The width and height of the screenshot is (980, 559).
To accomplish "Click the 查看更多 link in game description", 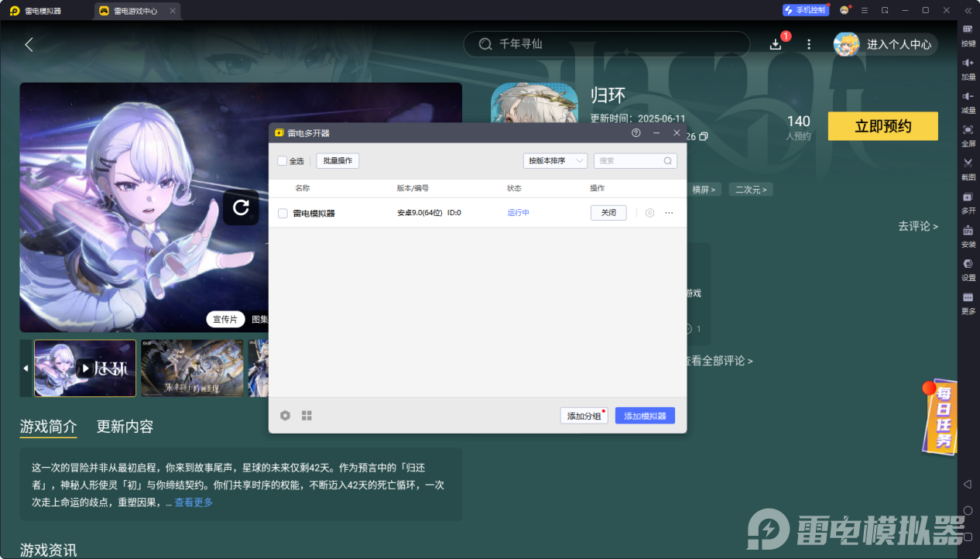I will [x=194, y=502].
